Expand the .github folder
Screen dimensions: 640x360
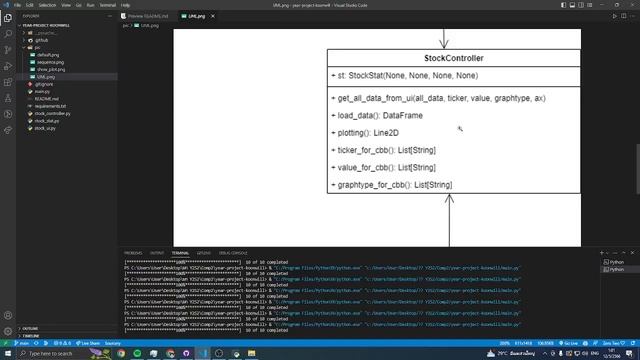tap(67, 40)
